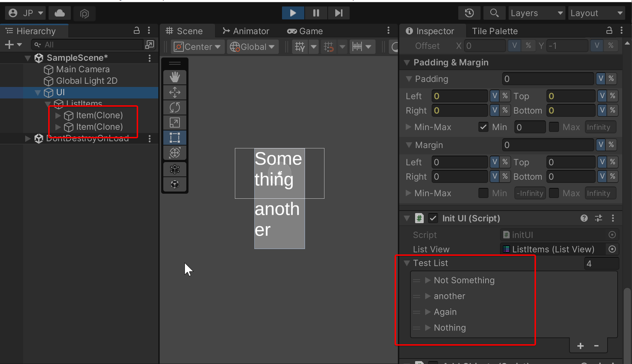Screen dimensions: 632x364
Task: Enter Play mode with the Play button
Action: click(292, 13)
